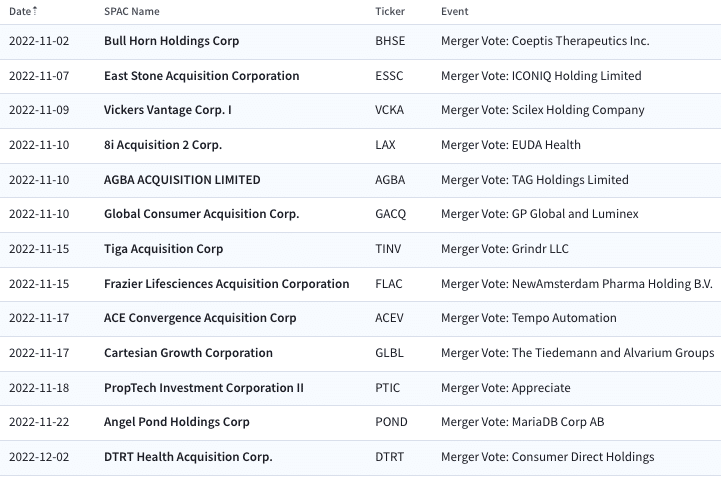
Task: Click DTRT Health Acquisition Corp. name
Action: point(188,457)
